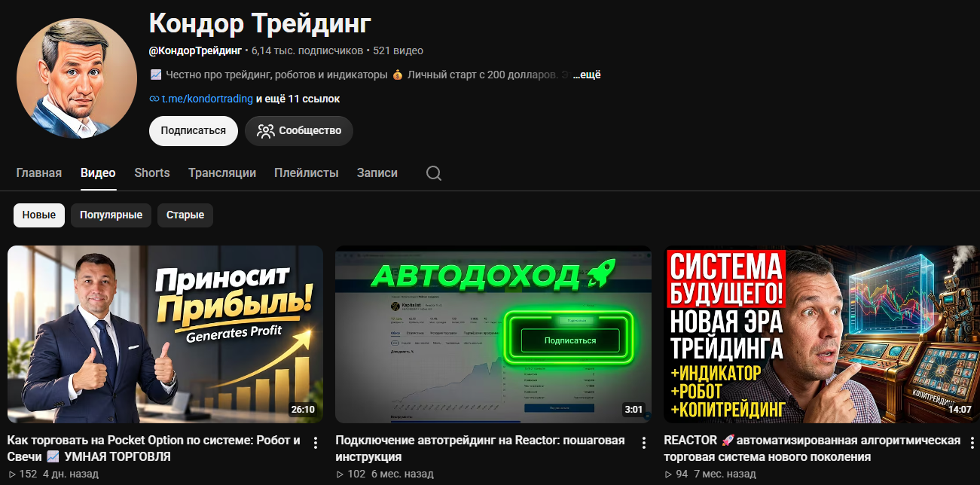Select the Видео tab
Image resolution: width=980 pixels, height=485 pixels.
coord(98,172)
